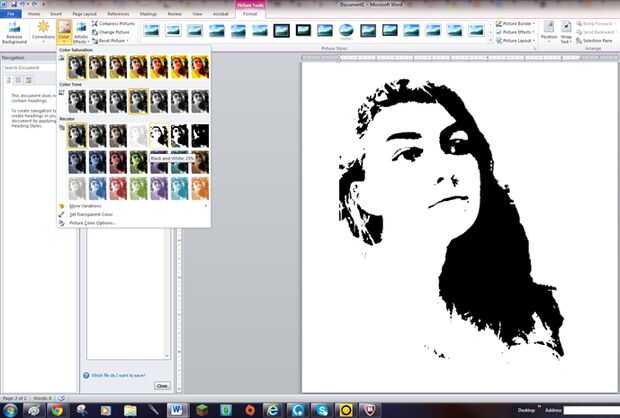
Task: Click the Search Document field
Action: click(x=28, y=68)
